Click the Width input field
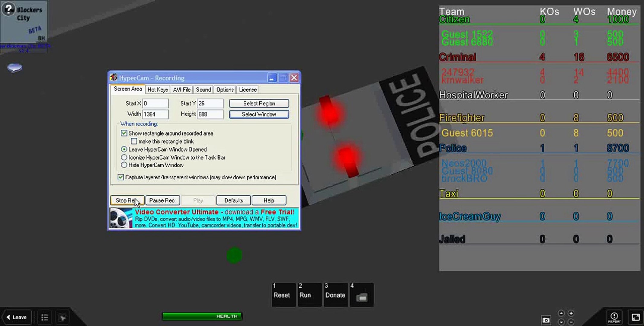This screenshot has height=326, width=644. point(155,114)
